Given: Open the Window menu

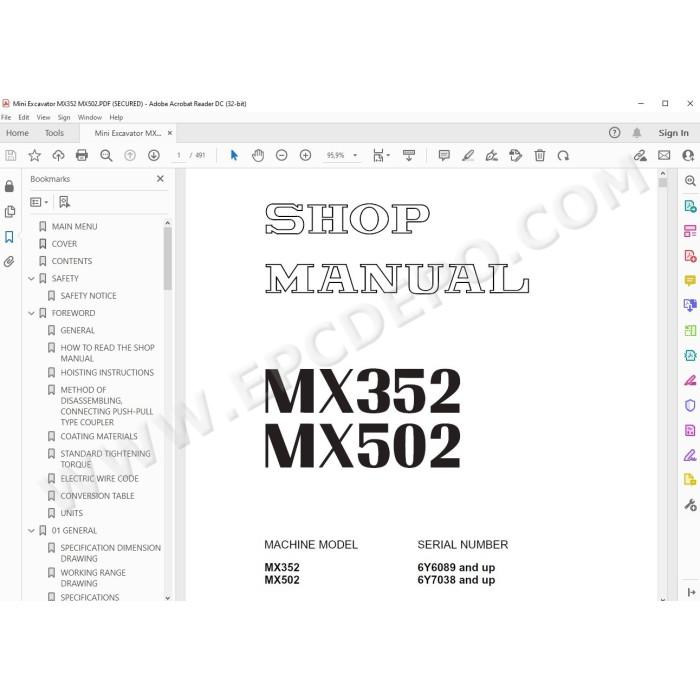Looking at the screenshot, I should (90, 117).
